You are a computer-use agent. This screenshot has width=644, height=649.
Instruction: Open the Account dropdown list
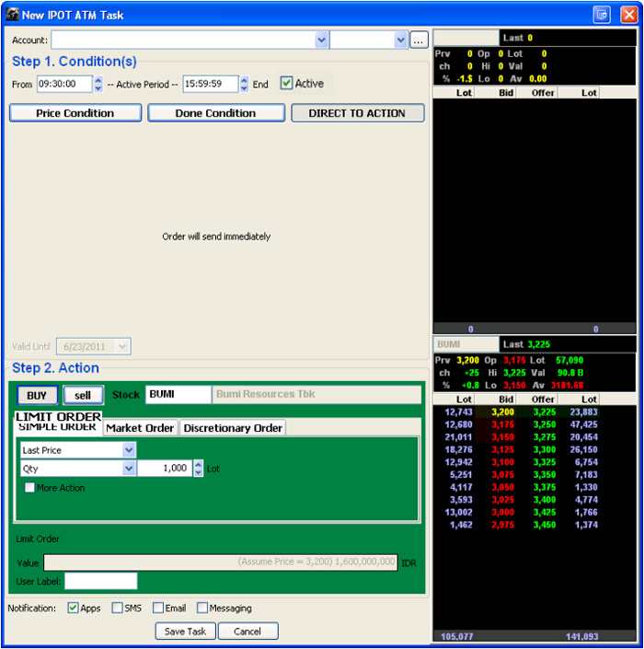click(x=321, y=41)
